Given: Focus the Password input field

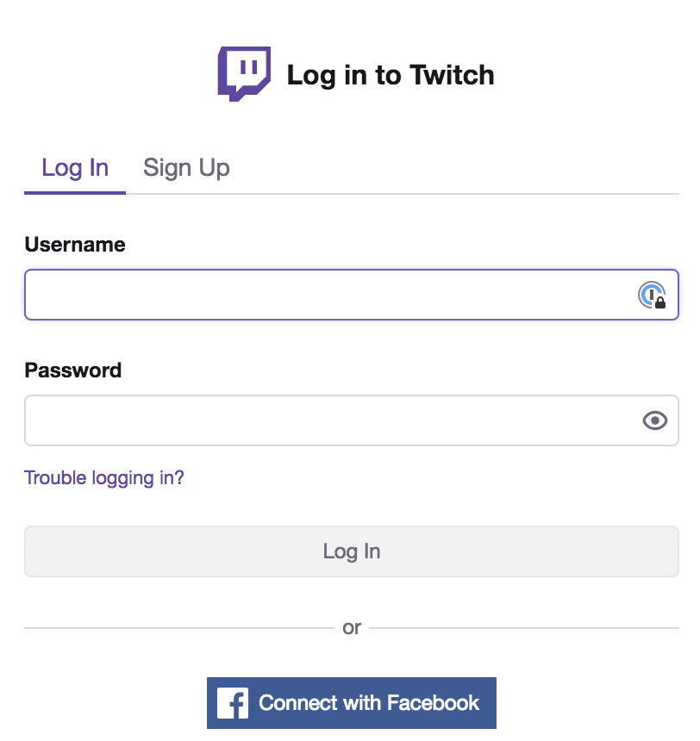Looking at the screenshot, I should pos(352,420).
